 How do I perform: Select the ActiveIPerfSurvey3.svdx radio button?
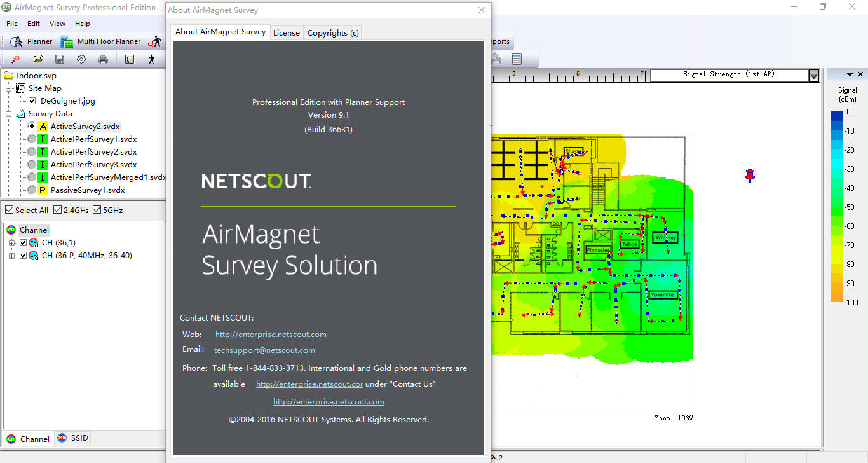tap(32, 165)
